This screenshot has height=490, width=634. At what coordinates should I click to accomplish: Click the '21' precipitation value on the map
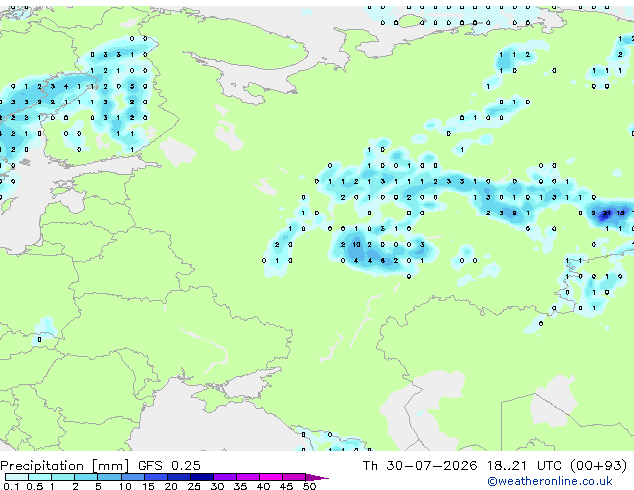click(x=607, y=213)
